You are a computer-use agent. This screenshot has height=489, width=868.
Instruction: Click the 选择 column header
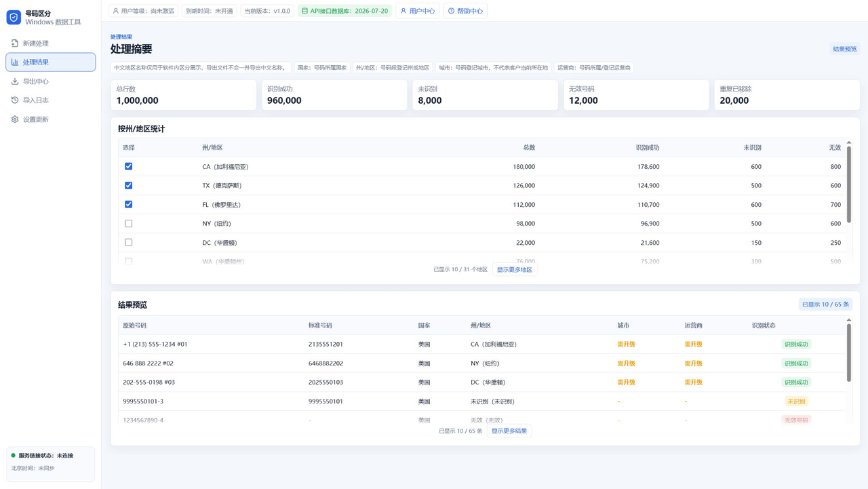[129, 148]
